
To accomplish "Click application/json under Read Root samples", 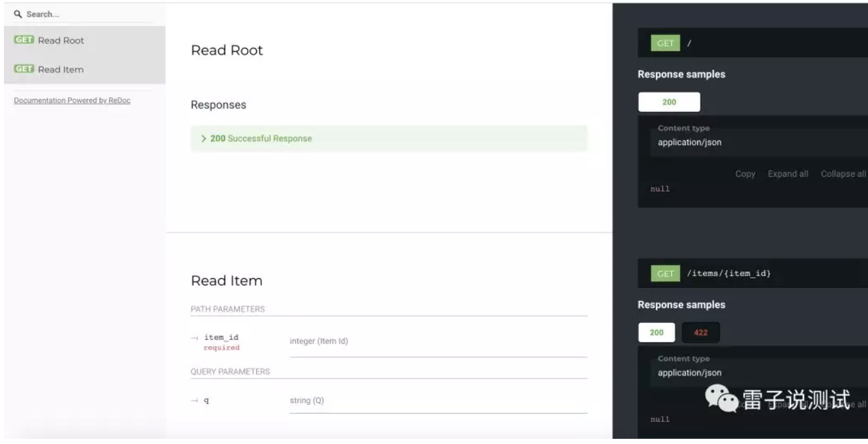I will tap(689, 142).
